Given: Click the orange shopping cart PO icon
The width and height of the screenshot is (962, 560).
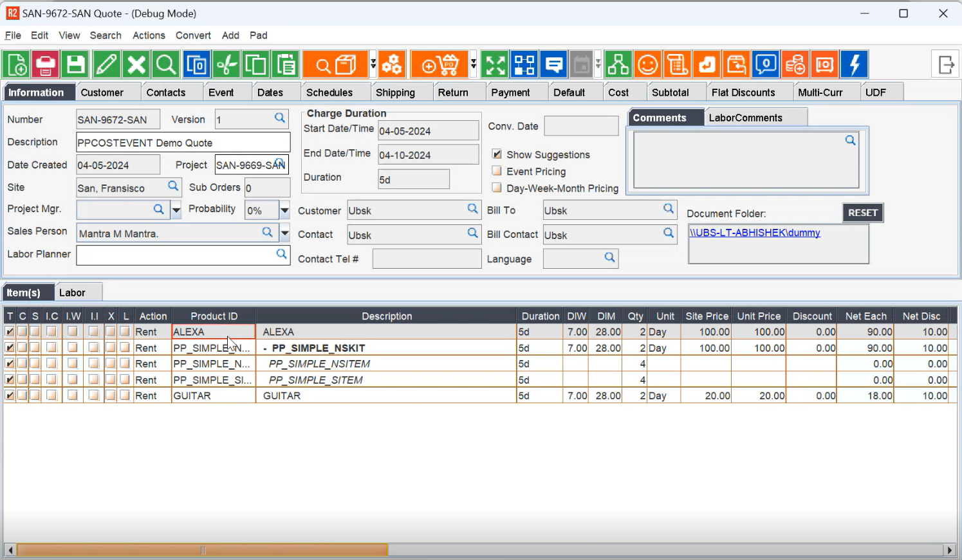Looking at the screenshot, I should pyautogui.click(x=441, y=65).
